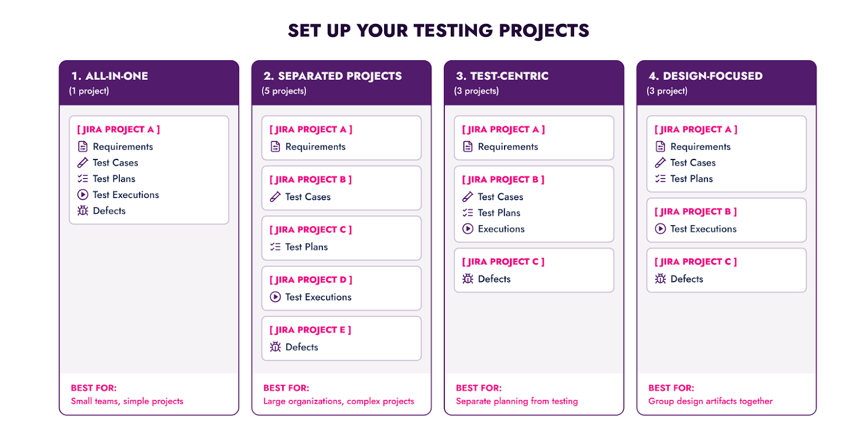Click the "Large organizations, complex projects" text
The height and width of the screenshot is (440, 868).
click(339, 401)
